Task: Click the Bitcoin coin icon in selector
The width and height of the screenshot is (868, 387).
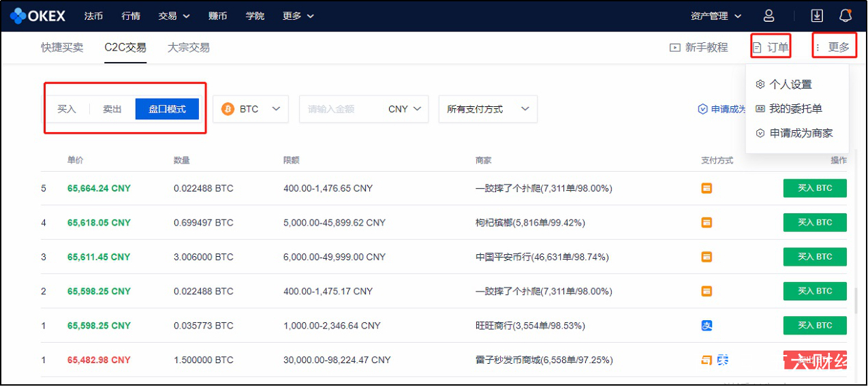Action: coord(228,109)
